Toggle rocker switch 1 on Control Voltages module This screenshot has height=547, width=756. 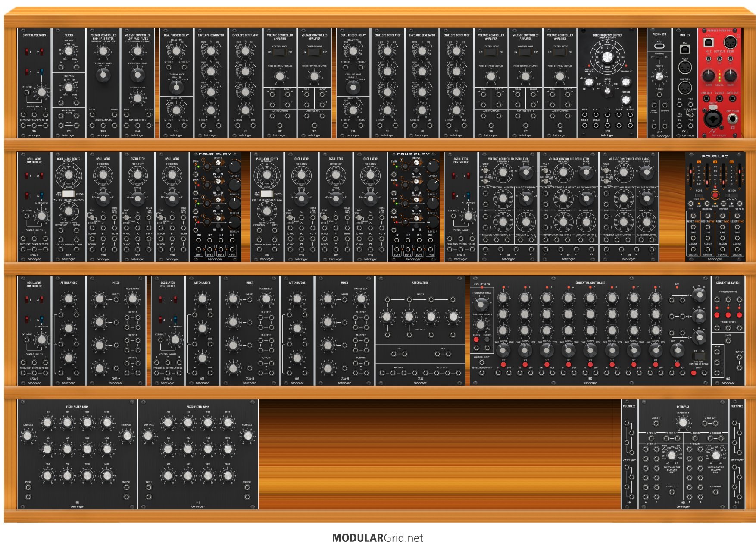pyautogui.click(x=27, y=52)
